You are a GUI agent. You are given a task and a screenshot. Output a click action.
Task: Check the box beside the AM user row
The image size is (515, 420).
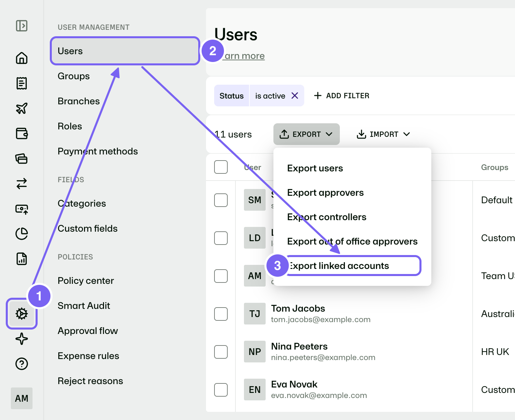pyautogui.click(x=221, y=276)
